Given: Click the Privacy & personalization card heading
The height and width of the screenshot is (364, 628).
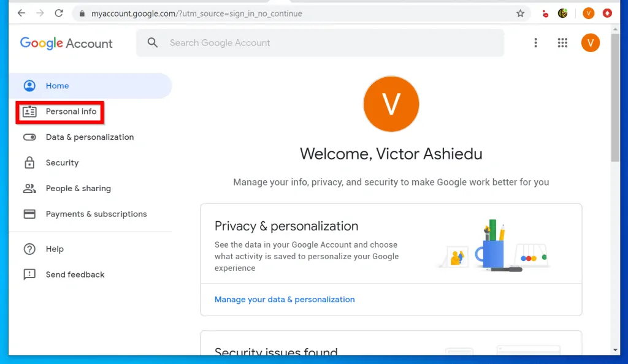Looking at the screenshot, I should 286,226.
